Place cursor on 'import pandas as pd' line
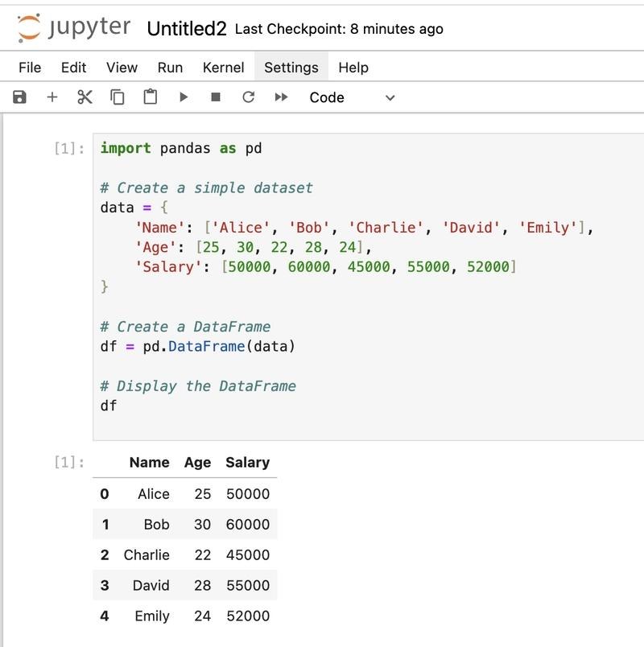 181,148
